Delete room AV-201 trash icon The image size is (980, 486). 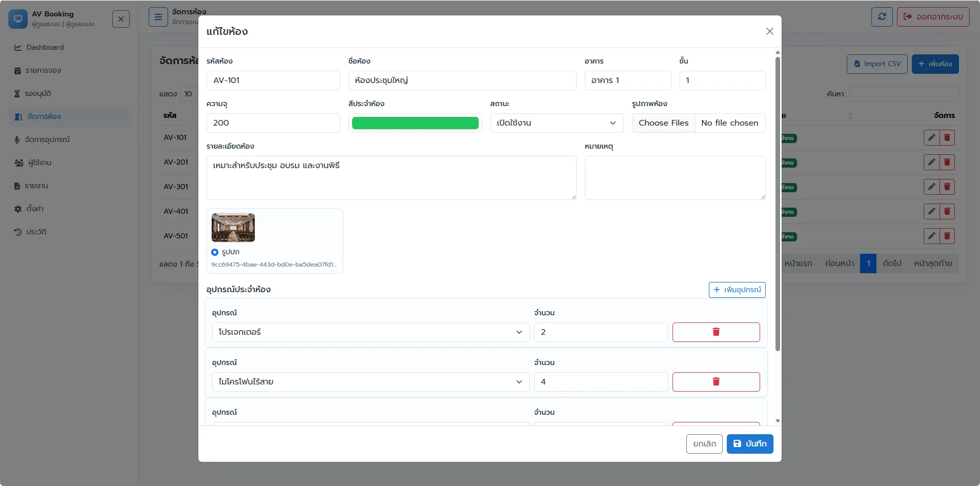[947, 162]
